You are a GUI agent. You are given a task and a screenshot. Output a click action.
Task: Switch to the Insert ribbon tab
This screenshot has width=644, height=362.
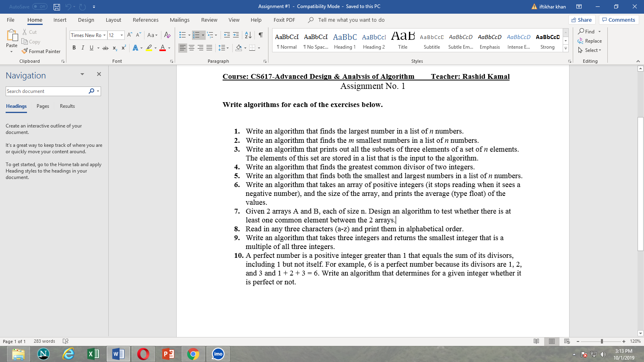(x=60, y=19)
